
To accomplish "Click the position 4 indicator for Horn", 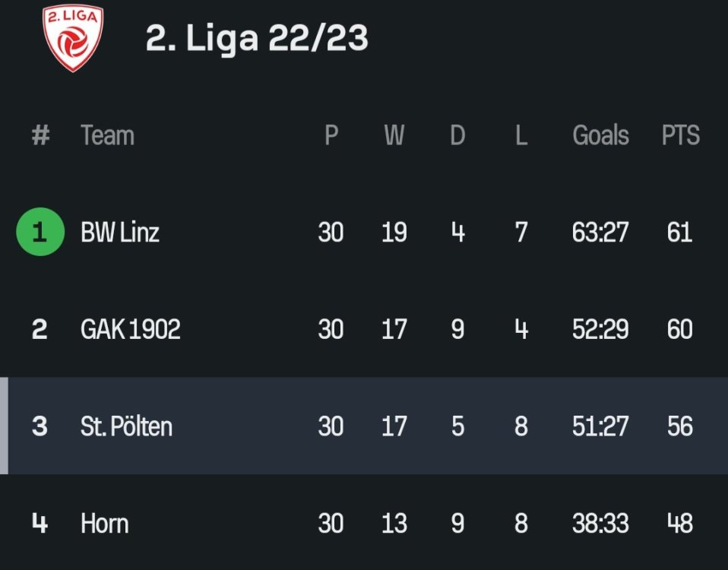I will (x=40, y=524).
